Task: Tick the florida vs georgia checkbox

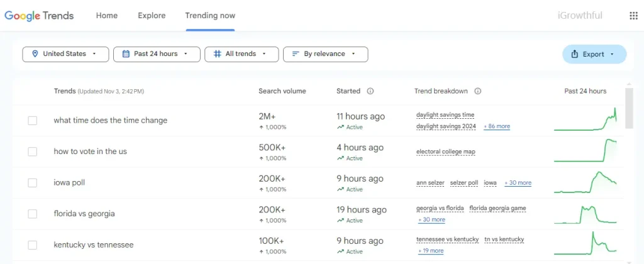Action: coord(33,214)
